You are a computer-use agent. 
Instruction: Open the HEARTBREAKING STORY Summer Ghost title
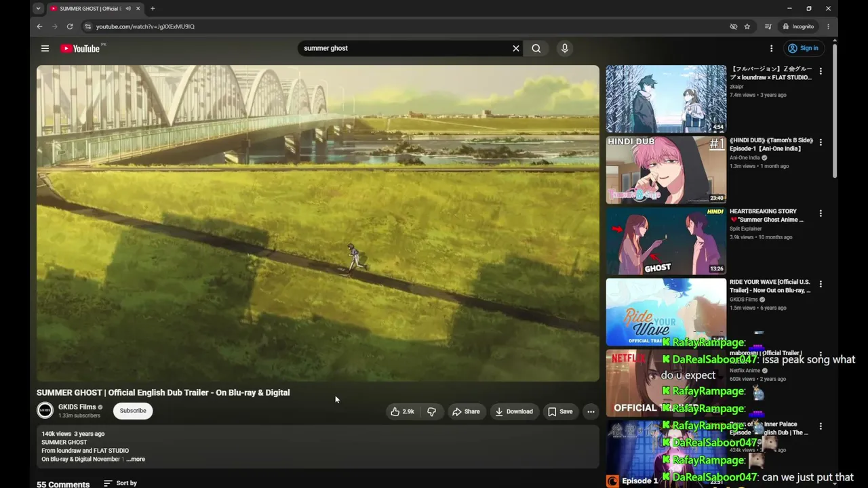pyautogui.click(x=767, y=216)
